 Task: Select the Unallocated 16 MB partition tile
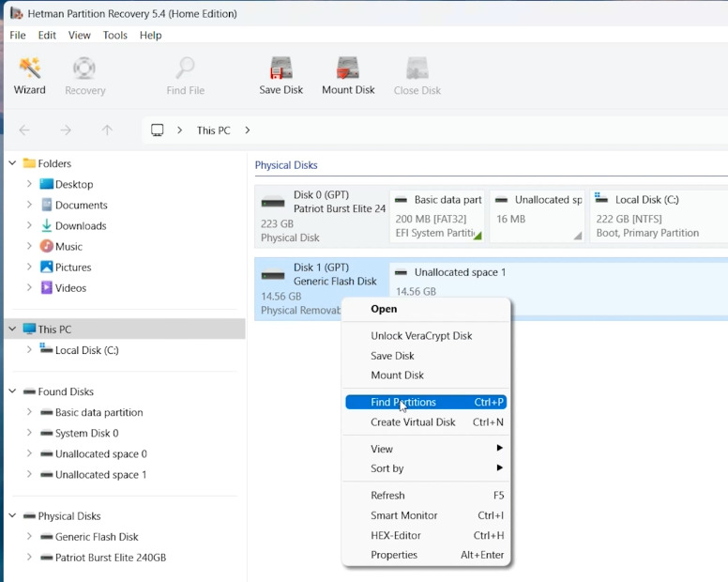[538, 216]
